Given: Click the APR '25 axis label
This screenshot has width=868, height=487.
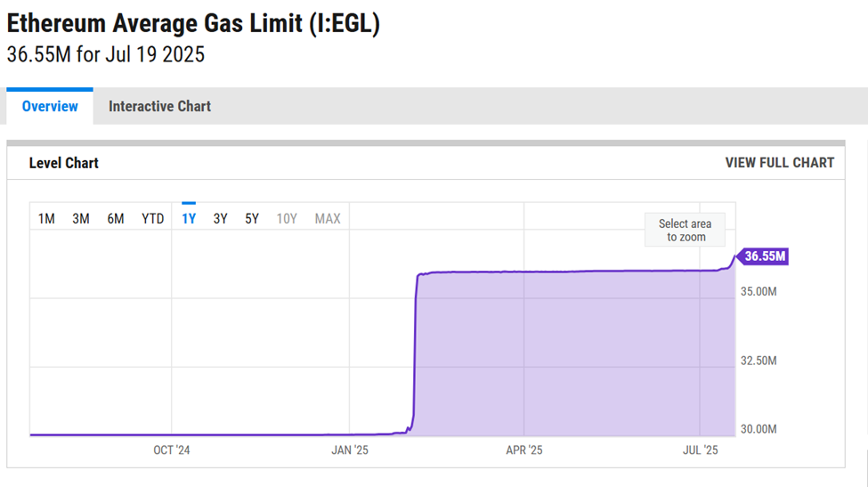Looking at the screenshot, I should click(524, 450).
